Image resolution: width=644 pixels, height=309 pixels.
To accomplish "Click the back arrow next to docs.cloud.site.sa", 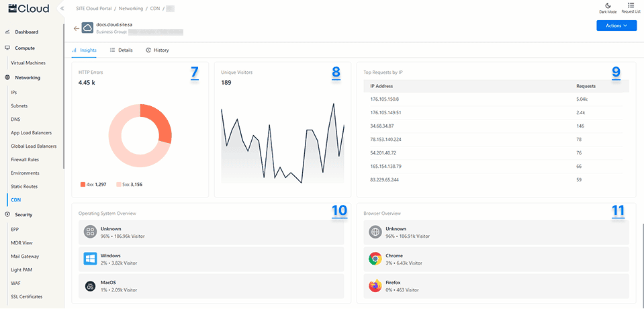I will [76, 28].
